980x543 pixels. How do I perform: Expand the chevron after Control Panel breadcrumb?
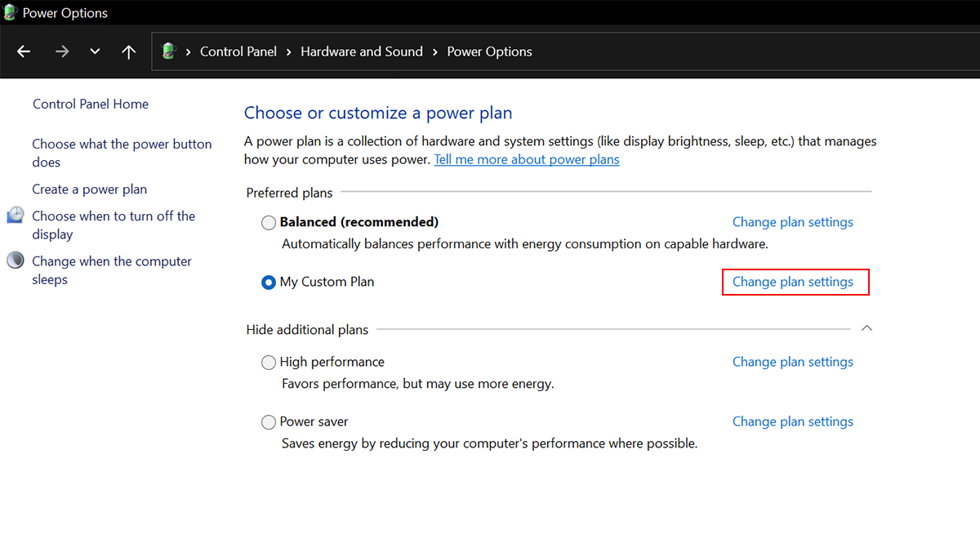[x=289, y=51]
